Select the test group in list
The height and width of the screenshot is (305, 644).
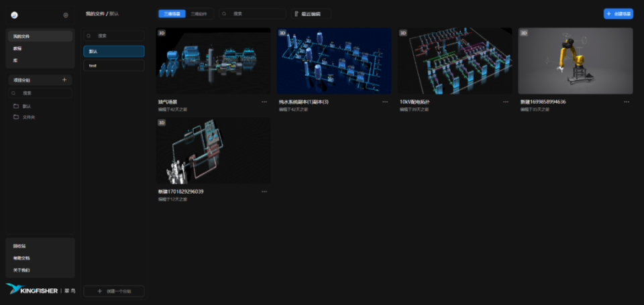[x=114, y=65]
